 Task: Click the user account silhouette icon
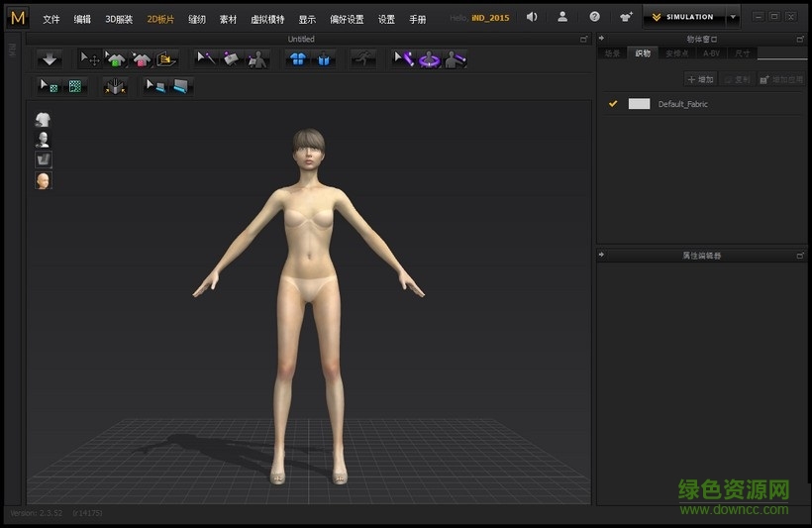(x=562, y=17)
